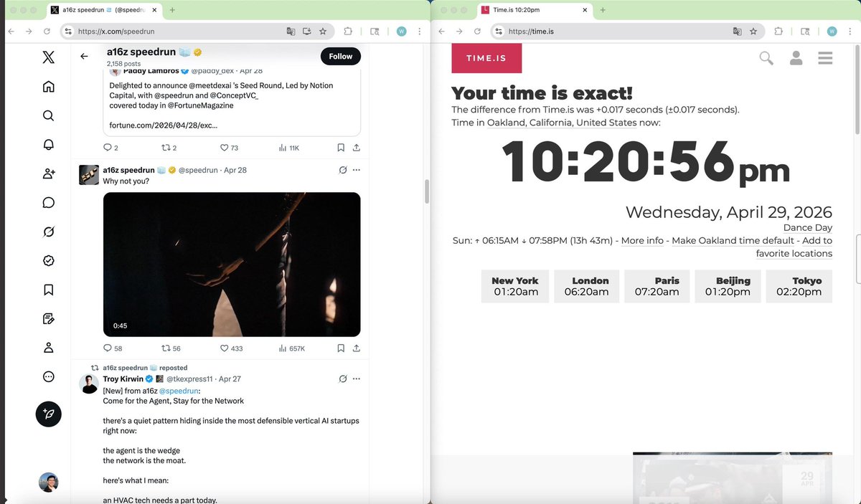Open Chat messages icon in X sidebar

(48, 203)
